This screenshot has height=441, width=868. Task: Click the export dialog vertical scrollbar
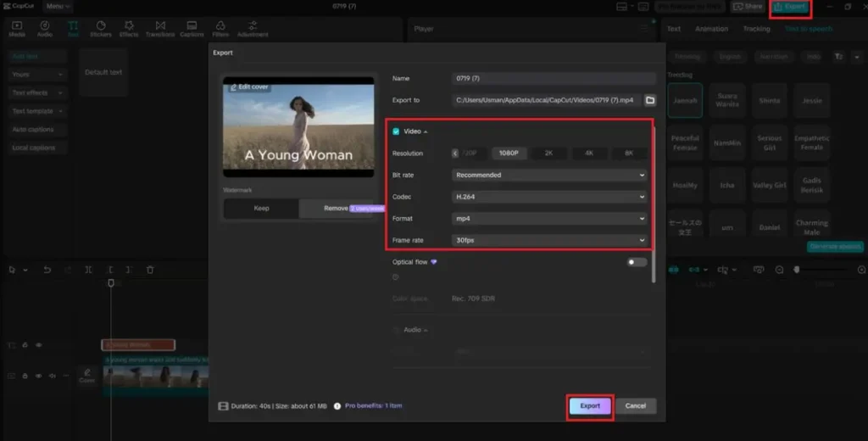pos(654,205)
